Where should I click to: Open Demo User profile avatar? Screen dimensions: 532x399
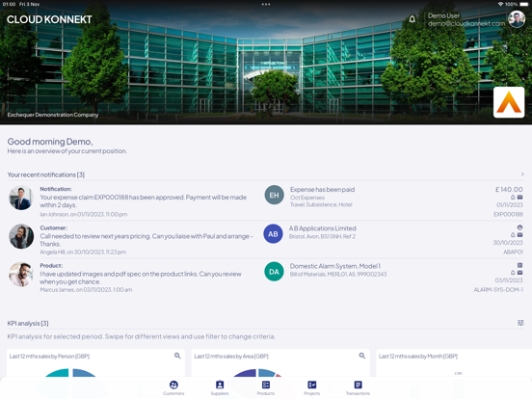[517, 19]
